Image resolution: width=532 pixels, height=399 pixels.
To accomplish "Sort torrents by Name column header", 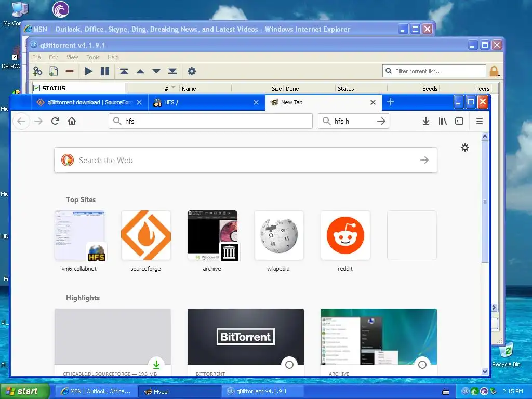I will tap(205, 88).
